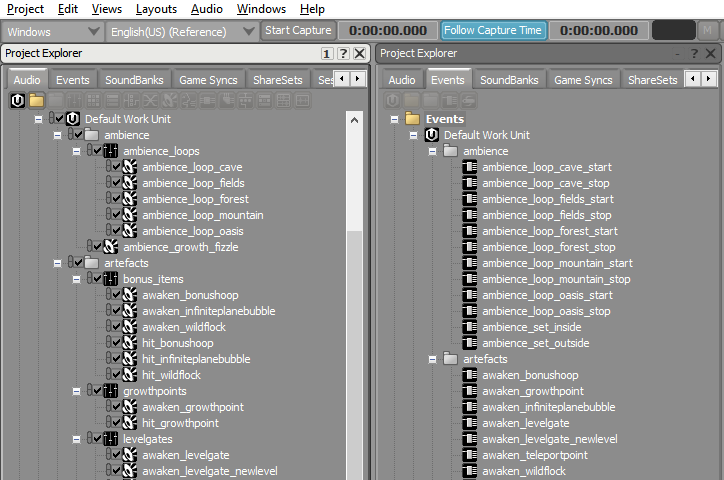Click the scroll-up arrow of left tree
The width and height of the screenshot is (724, 480).
coord(355,120)
